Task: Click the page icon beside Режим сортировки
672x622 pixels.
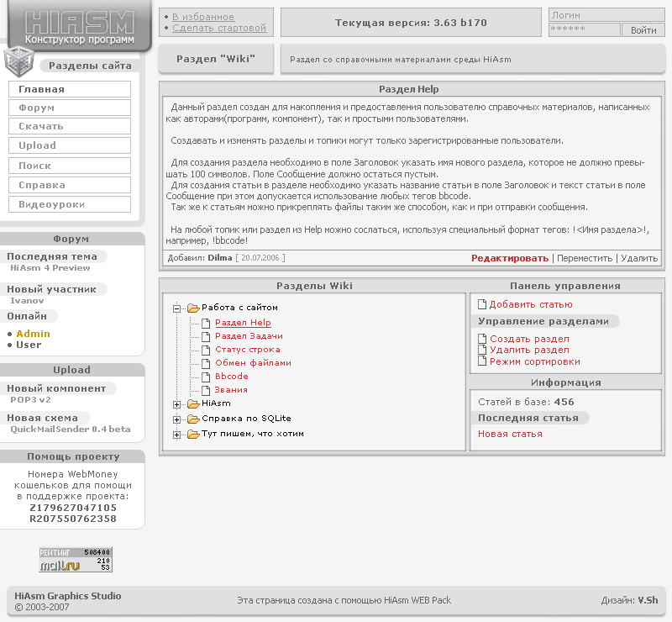Action: [x=482, y=361]
